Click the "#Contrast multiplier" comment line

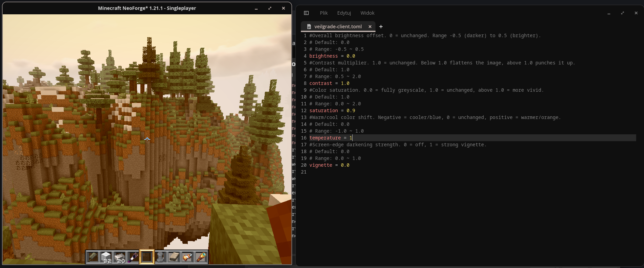tap(442, 63)
